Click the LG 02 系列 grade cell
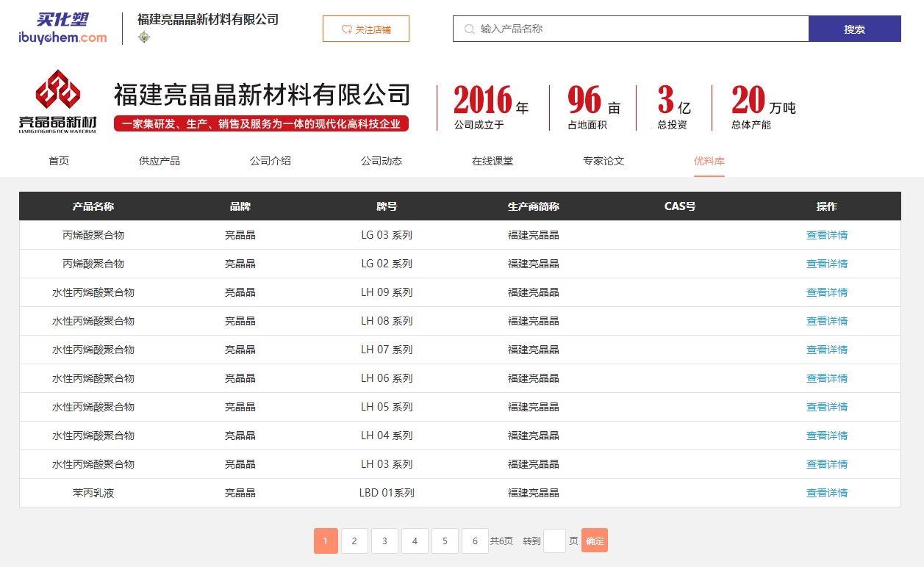The height and width of the screenshot is (567, 924). point(387,264)
